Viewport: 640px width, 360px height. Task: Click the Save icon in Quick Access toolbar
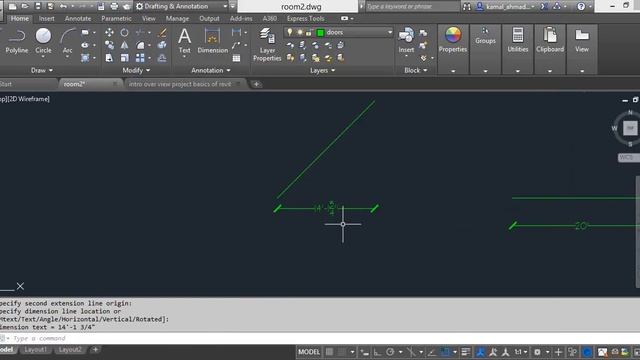coord(38,6)
